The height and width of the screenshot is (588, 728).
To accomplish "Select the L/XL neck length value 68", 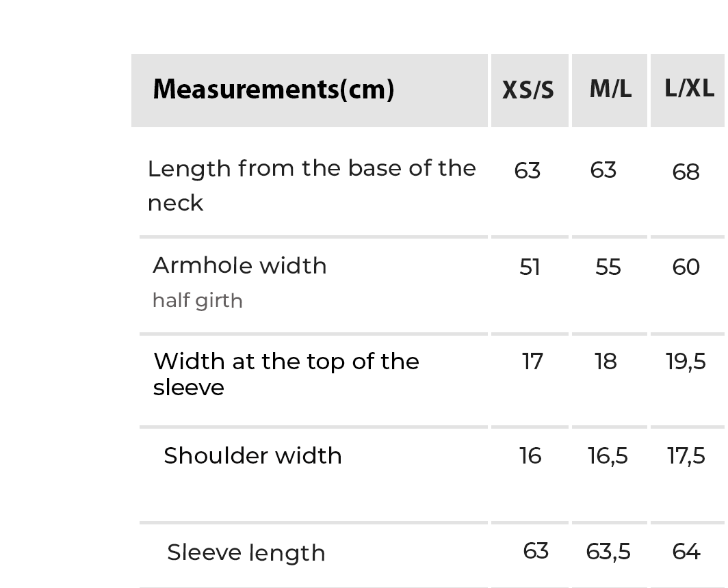I will [x=686, y=172].
